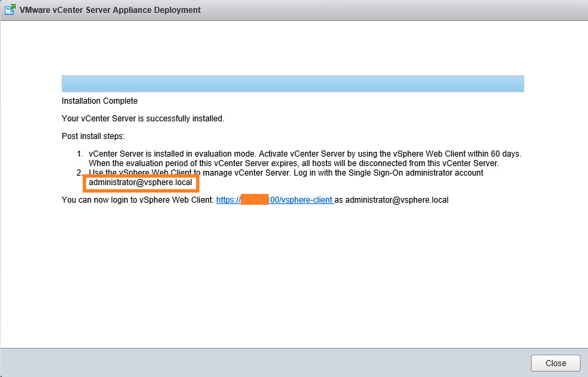This screenshot has width=588, height=377.
Task: Click 'Your vCenter Server is successfully installed.'
Action: [x=143, y=119]
